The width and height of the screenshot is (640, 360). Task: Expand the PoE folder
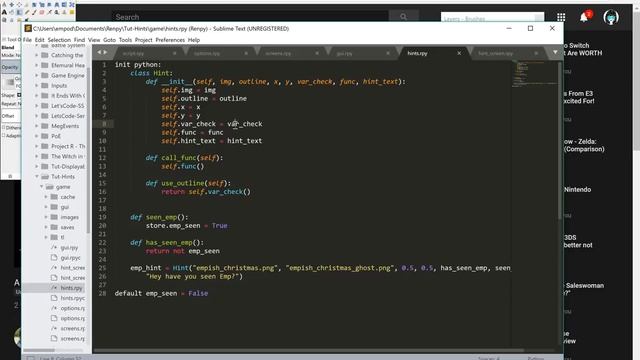(37, 136)
